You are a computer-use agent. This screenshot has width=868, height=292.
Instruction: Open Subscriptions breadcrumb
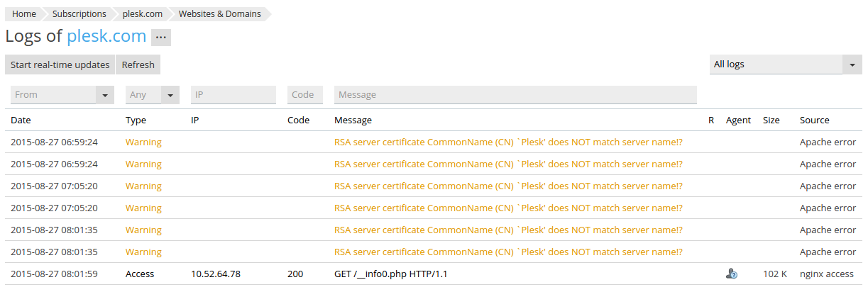click(79, 13)
